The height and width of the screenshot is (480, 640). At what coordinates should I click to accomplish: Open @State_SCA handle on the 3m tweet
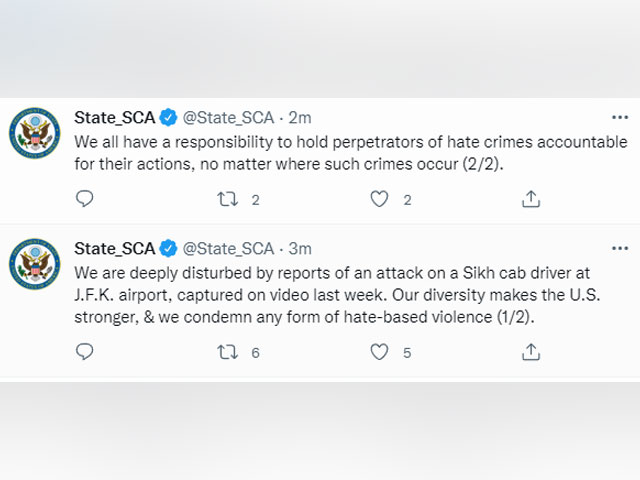coord(228,249)
